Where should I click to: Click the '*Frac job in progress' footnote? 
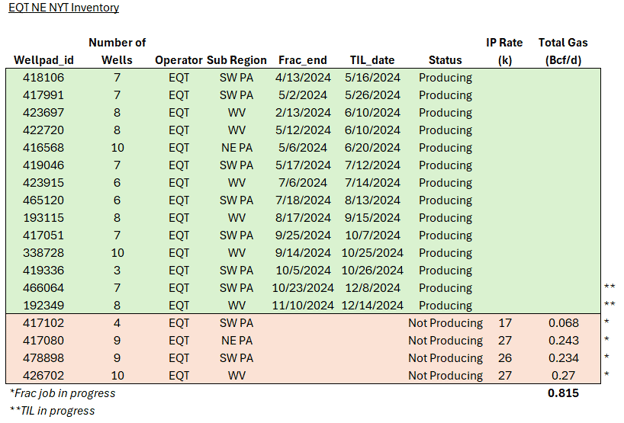click(x=62, y=393)
